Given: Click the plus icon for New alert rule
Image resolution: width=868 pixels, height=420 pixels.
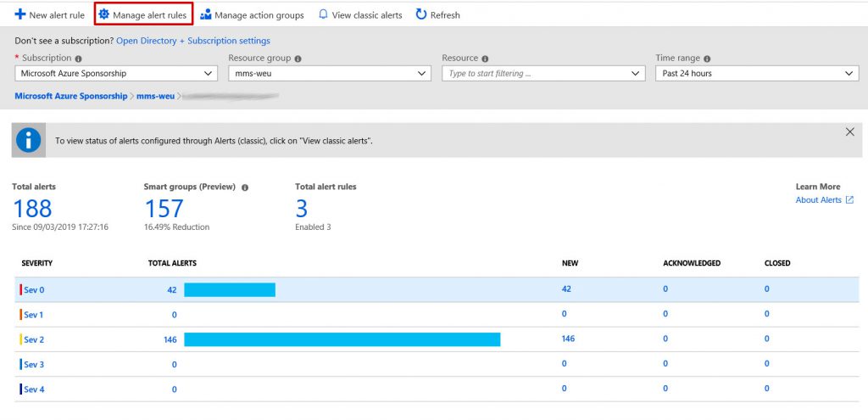Looking at the screenshot, I should point(20,14).
